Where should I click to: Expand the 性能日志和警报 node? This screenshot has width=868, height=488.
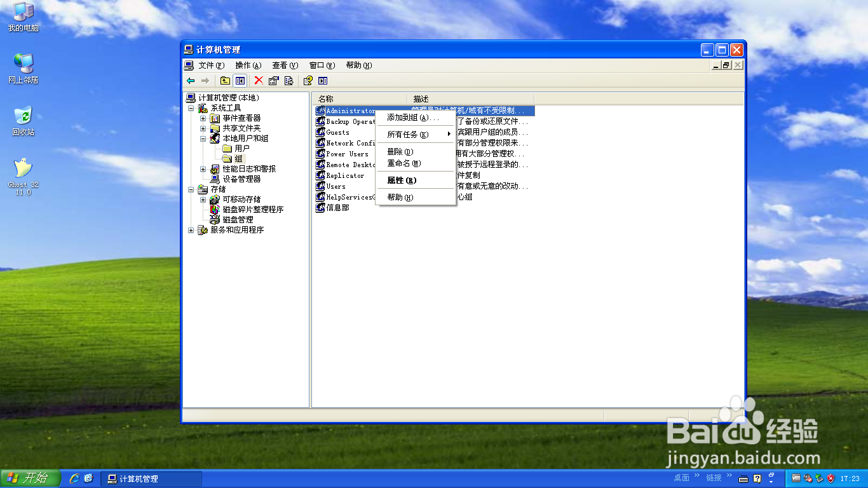point(203,169)
